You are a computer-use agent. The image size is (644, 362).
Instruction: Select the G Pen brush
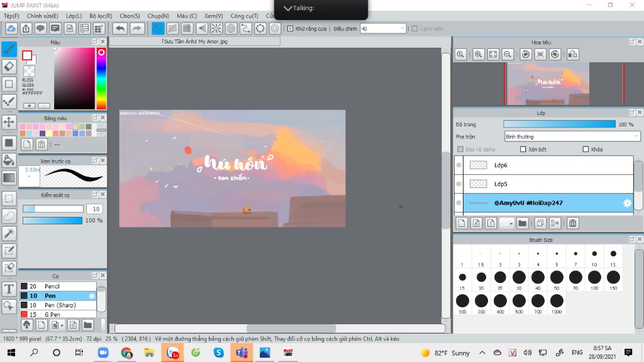[x=58, y=314]
